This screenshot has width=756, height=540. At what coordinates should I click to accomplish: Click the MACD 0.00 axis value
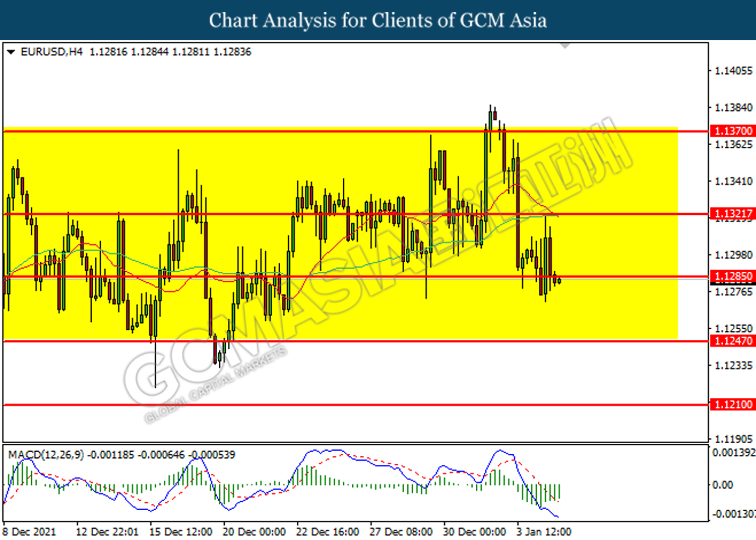(x=723, y=485)
